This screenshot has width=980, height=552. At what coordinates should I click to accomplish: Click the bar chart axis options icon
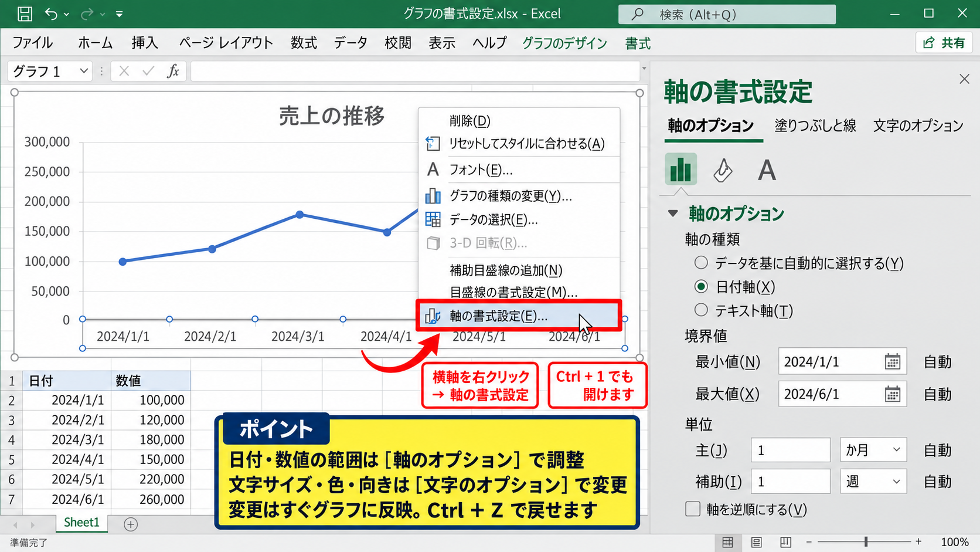point(680,169)
